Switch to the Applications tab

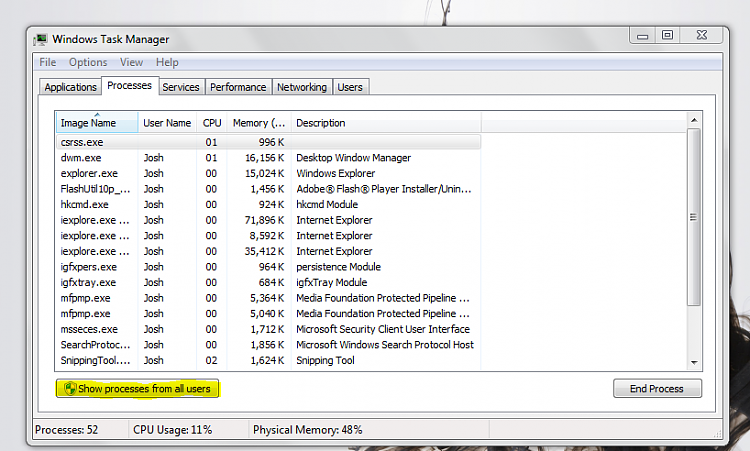[x=70, y=87]
